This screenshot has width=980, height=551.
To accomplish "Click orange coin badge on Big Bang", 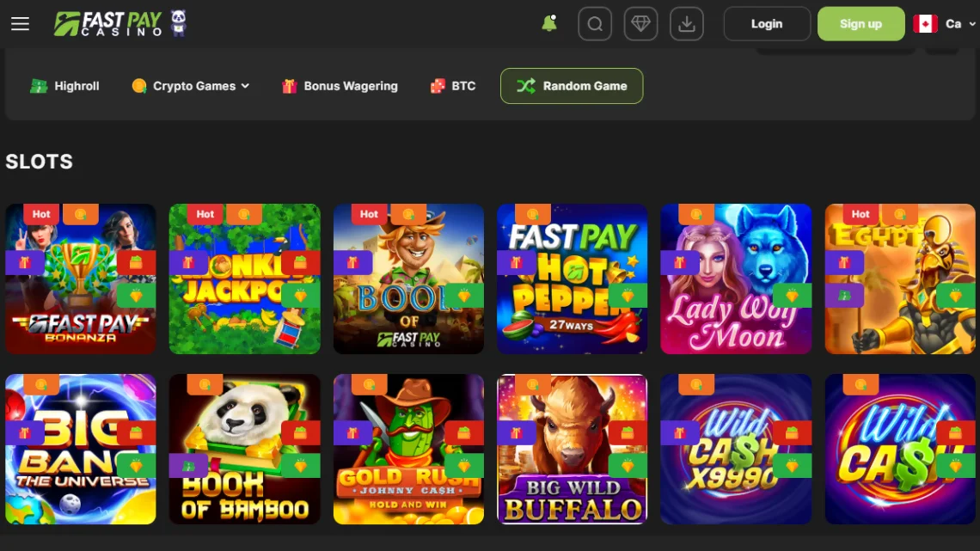I will coord(41,384).
